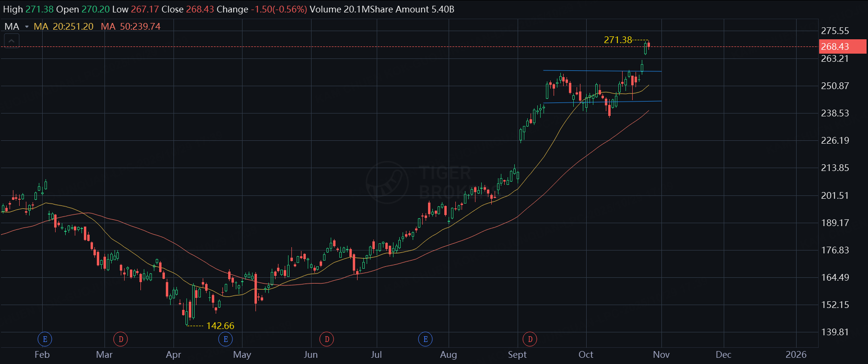This screenshot has width=868, height=364.
Task: Click the Feb label on time axis
Action: [x=42, y=355]
